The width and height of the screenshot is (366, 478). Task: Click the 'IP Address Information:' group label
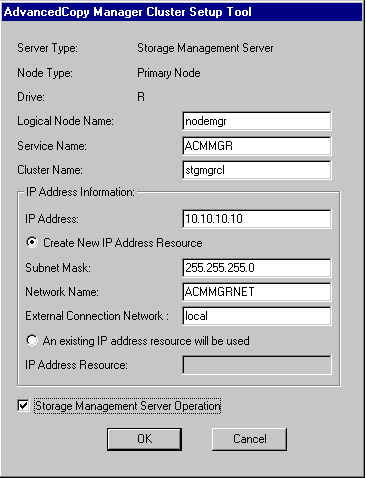coord(80,192)
